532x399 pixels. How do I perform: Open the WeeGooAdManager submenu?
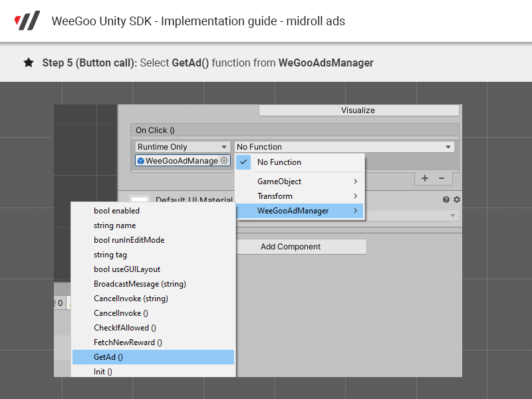pyautogui.click(x=300, y=211)
